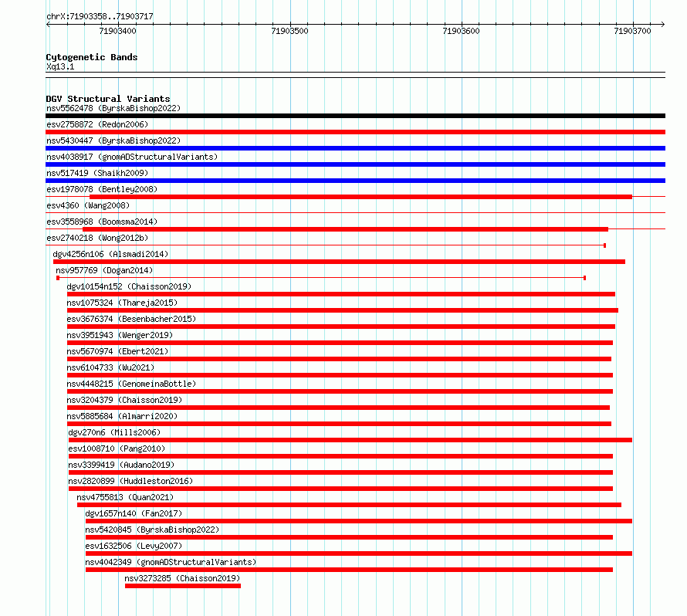687x616 pixels.
Task: Open nsv4038917 (gnomADStructuralVariants) label
Action: (132, 157)
